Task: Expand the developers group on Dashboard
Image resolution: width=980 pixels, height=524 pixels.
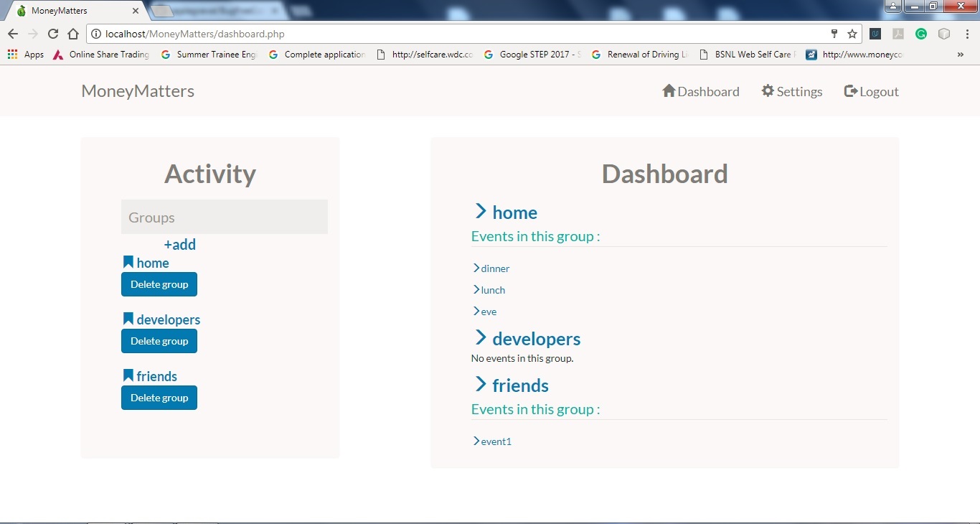Action: click(527, 338)
